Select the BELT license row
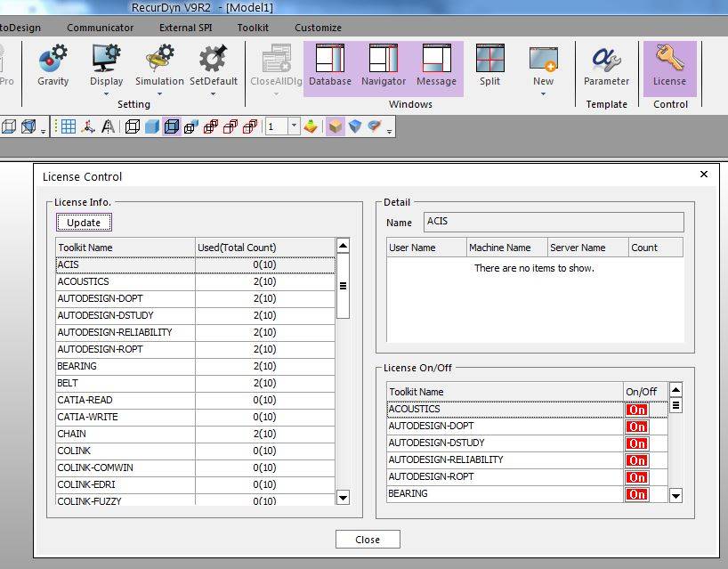The width and height of the screenshot is (728, 569). 195,383
